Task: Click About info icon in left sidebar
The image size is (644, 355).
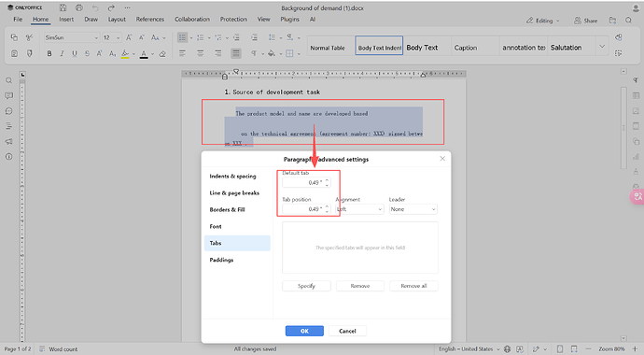Action: point(8,157)
